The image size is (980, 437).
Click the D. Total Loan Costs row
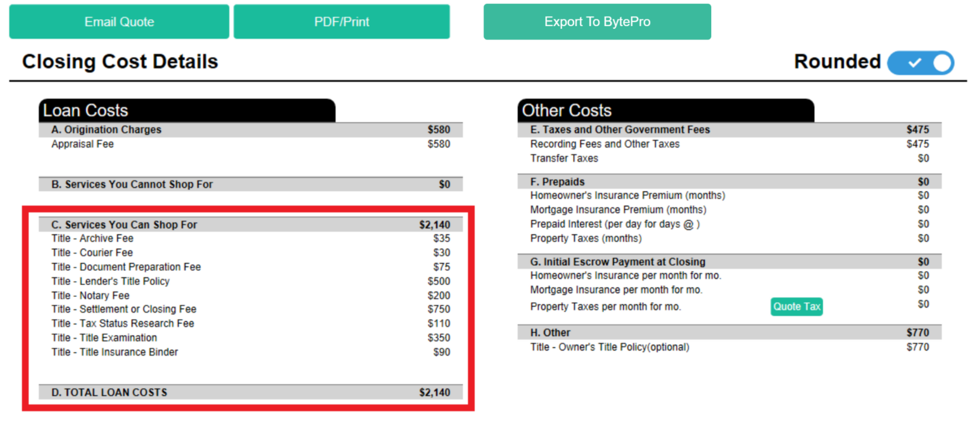tap(250, 392)
